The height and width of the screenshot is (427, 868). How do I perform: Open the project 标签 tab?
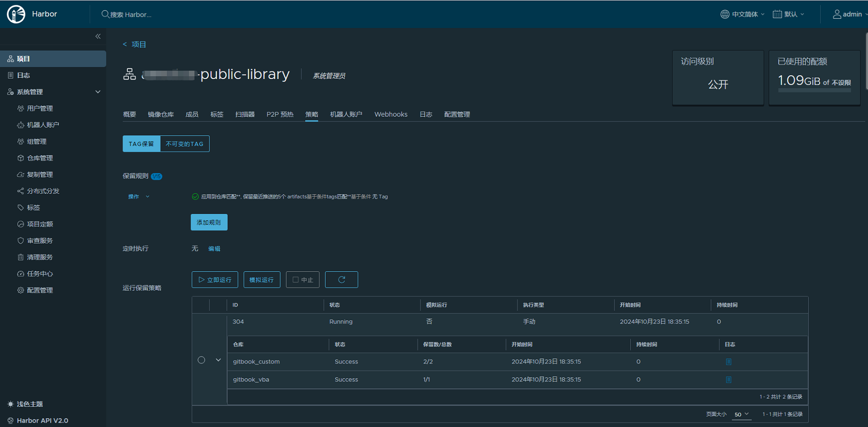[217, 114]
